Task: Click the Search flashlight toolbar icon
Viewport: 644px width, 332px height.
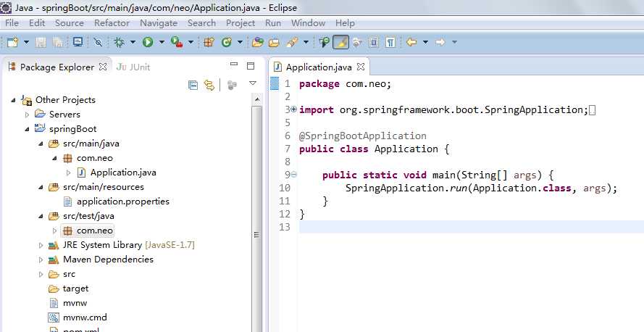Action: [x=292, y=42]
